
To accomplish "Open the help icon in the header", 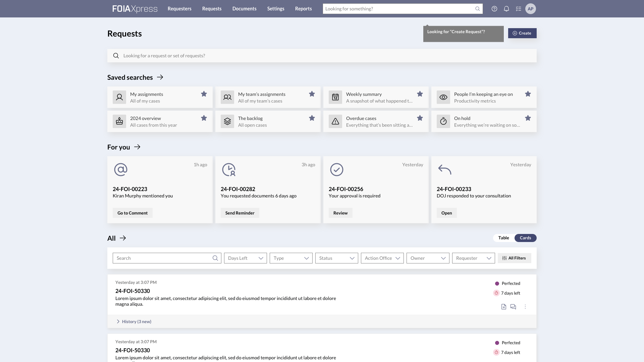I will [x=494, y=9].
